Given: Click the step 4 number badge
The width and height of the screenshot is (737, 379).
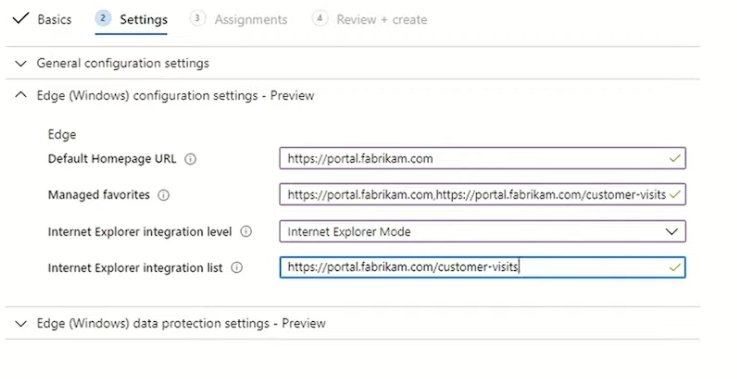Looking at the screenshot, I should (x=320, y=18).
